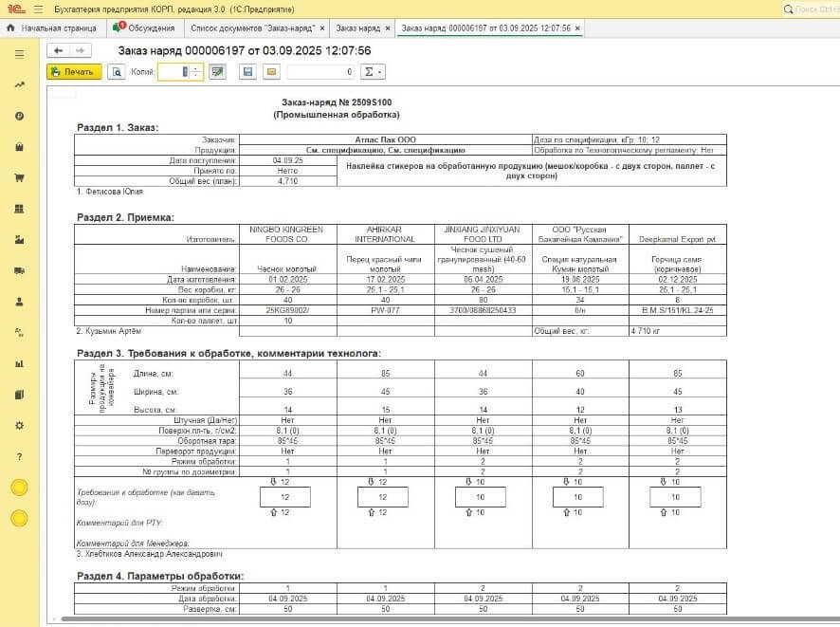
Task: Click the batch number cell 3700/08868250433
Action: (x=483, y=310)
